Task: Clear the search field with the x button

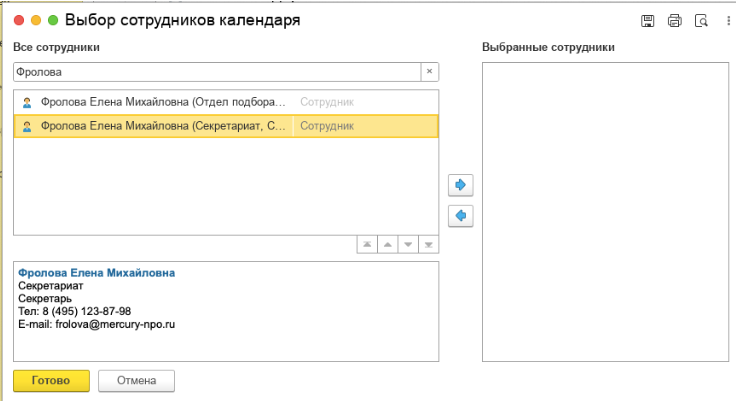Action: (428, 72)
